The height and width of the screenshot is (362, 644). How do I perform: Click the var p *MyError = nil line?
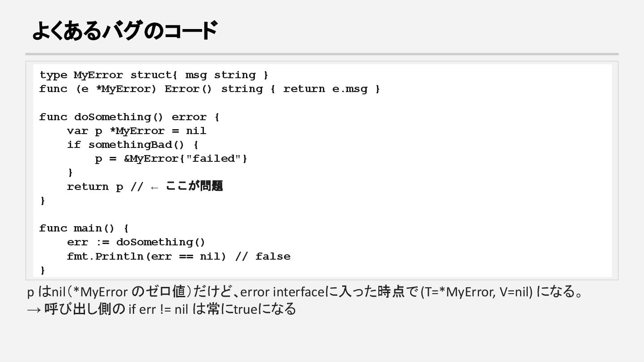click(x=136, y=131)
